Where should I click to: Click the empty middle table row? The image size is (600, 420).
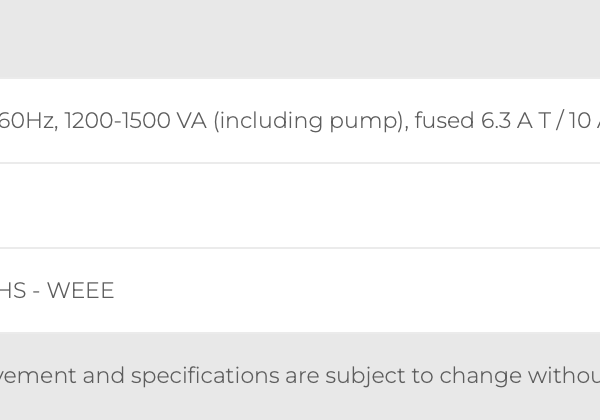pos(300,205)
